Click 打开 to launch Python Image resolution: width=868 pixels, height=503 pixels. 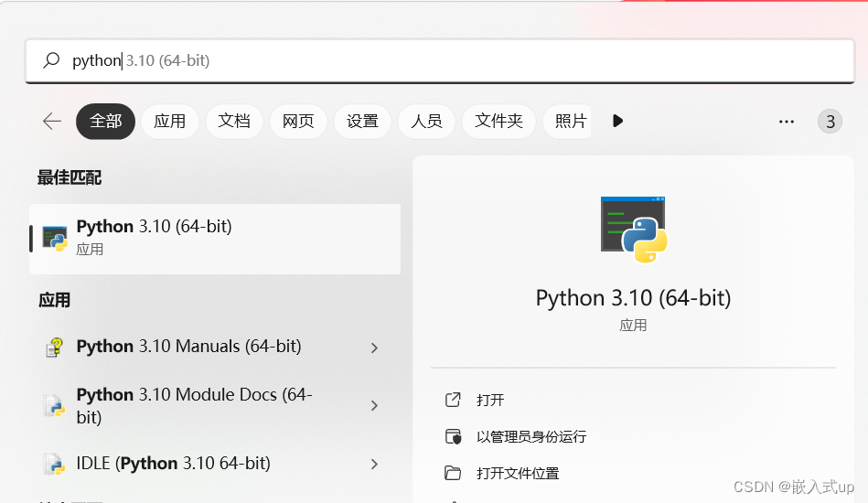490,400
